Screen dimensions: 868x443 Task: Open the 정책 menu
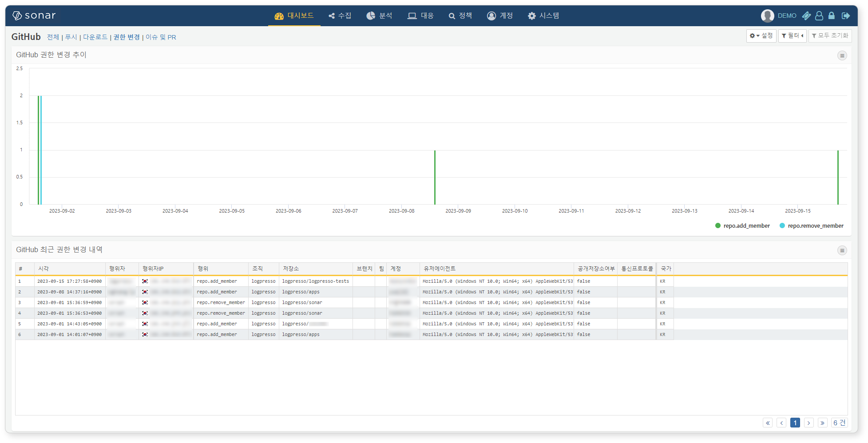pos(460,16)
